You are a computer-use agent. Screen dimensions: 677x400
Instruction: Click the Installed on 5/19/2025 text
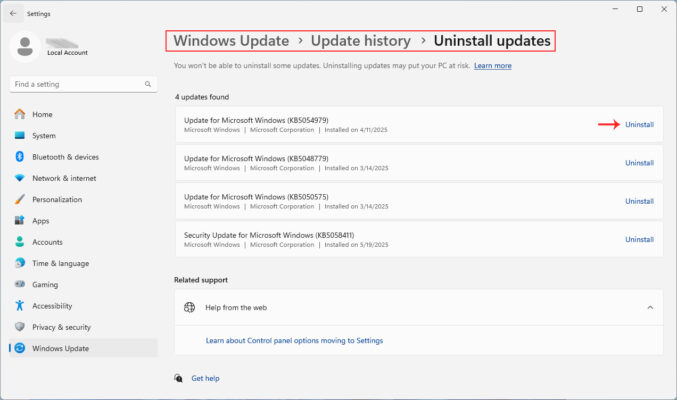point(356,244)
